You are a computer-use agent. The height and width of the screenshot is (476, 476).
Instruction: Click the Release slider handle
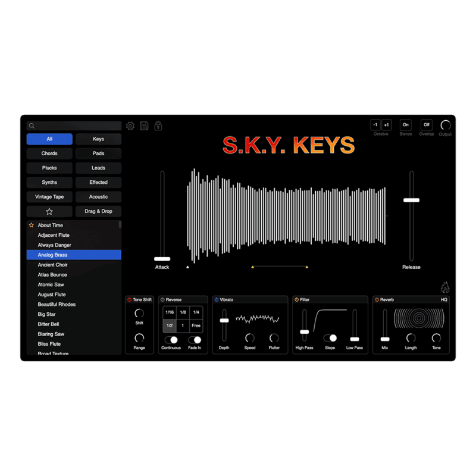point(411,200)
